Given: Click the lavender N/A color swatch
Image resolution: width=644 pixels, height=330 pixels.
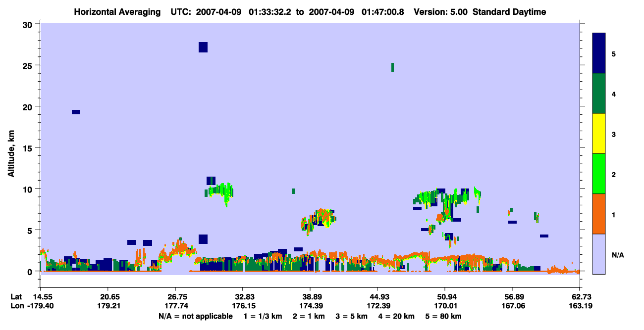Looking at the screenshot, I should click(599, 254).
